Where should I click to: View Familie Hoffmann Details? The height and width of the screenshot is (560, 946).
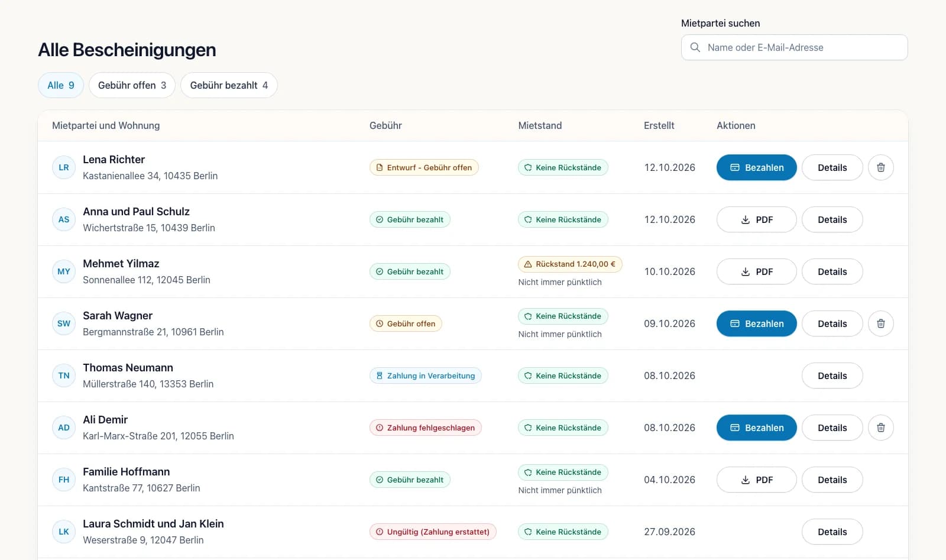click(x=832, y=480)
